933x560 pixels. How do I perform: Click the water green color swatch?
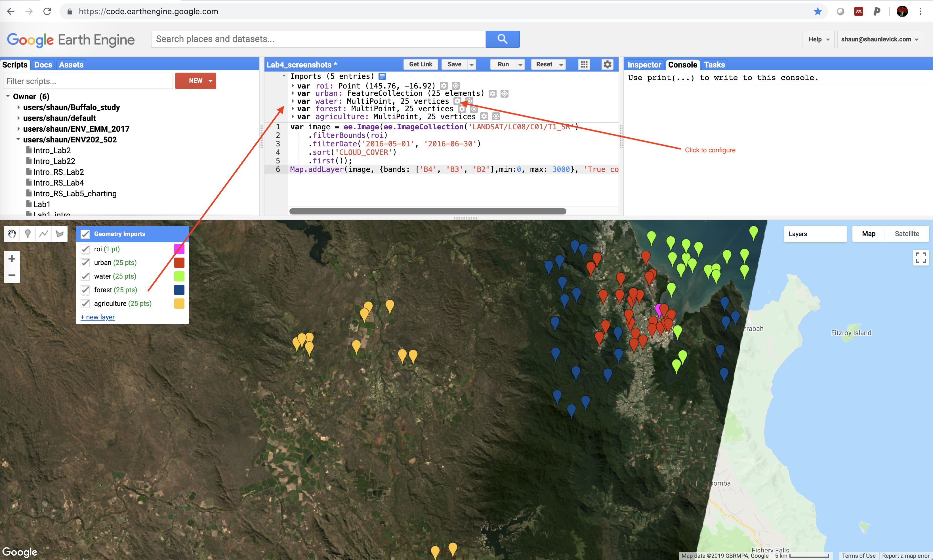pos(179,276)
